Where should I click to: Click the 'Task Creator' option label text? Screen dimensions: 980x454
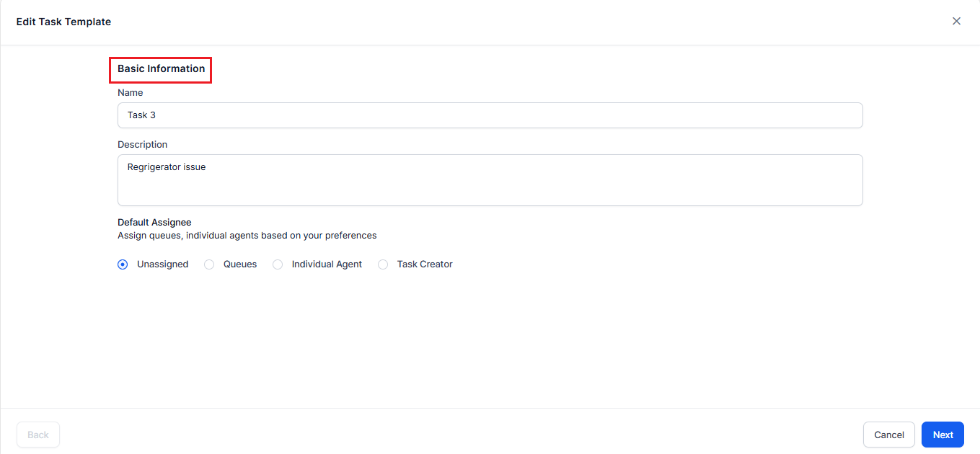[x=425, y=264]
